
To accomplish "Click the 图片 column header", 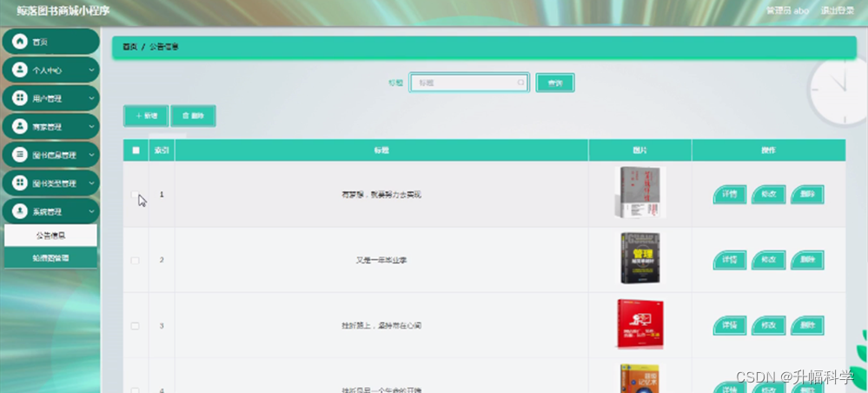I will pos(640,150).
